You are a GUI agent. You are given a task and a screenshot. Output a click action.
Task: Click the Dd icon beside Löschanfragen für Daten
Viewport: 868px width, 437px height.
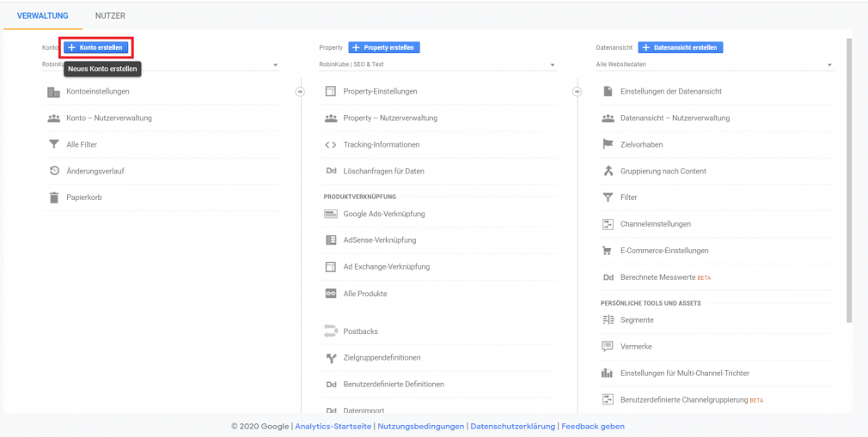331,172
